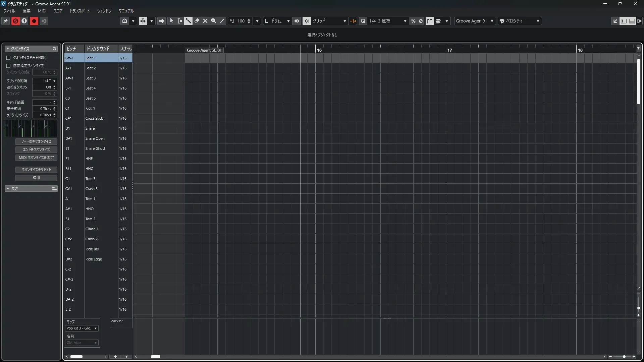Expand the 長さ (Length) section

[x=8, y=189]
